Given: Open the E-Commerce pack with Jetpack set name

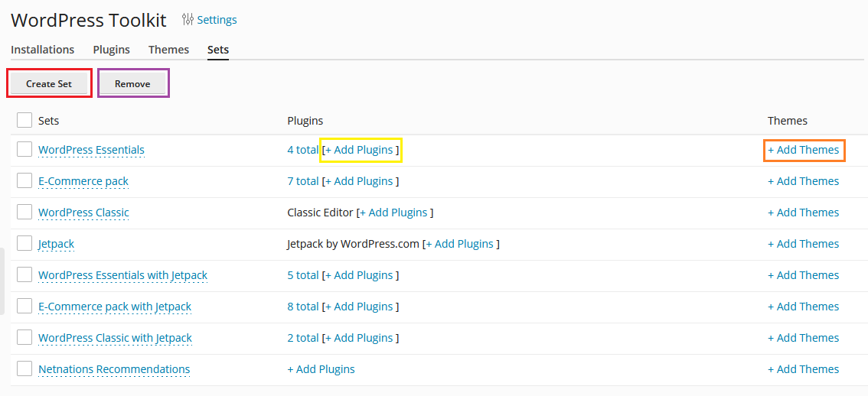Looking at the screenshot, I should tap(115, 307).
